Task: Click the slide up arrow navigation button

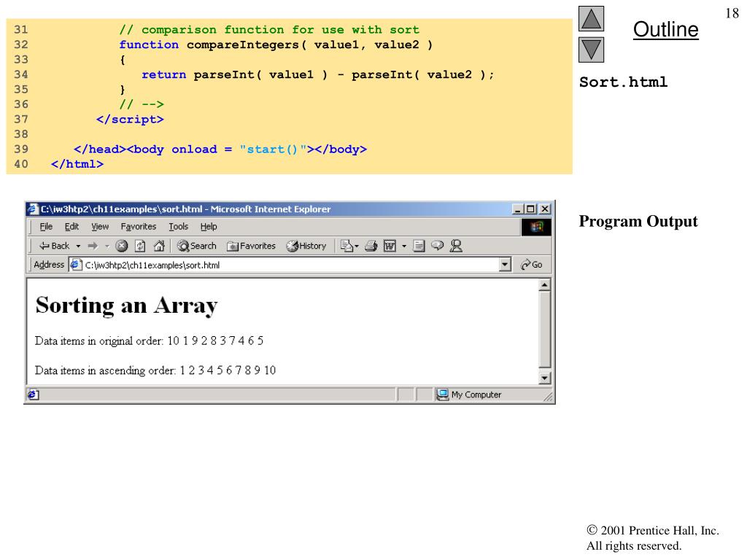Action: tap(591, 18)
